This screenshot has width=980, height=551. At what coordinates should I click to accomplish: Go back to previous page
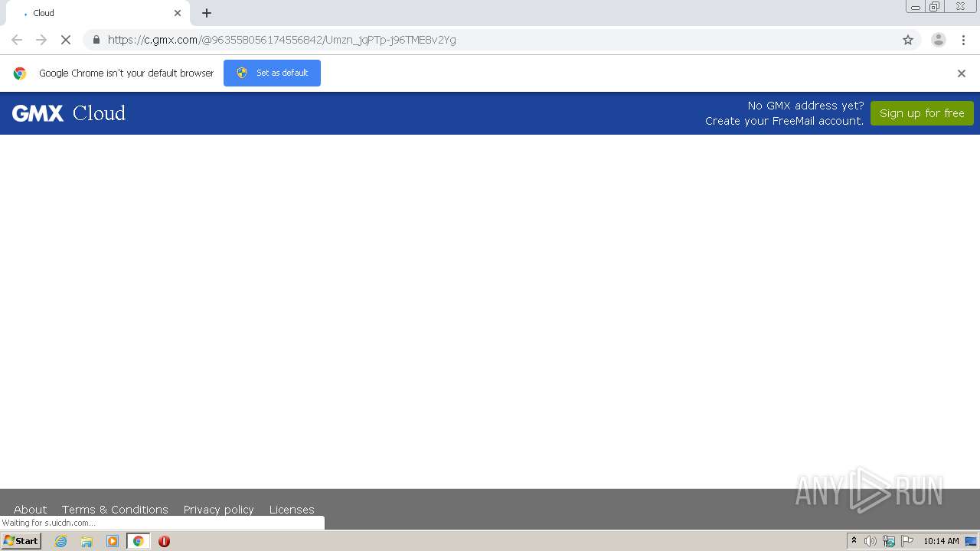point(17,40)
